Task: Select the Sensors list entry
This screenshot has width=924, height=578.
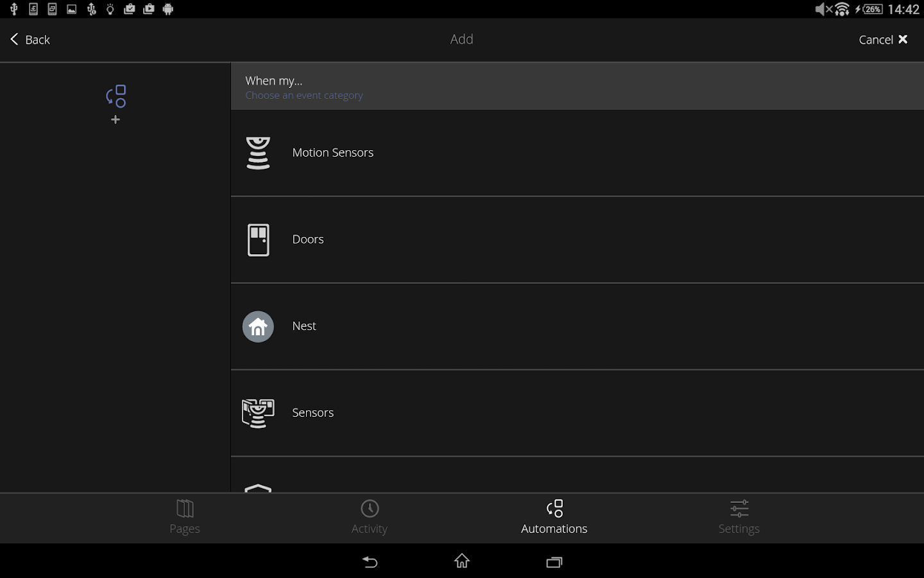Action: coord(577,413)
